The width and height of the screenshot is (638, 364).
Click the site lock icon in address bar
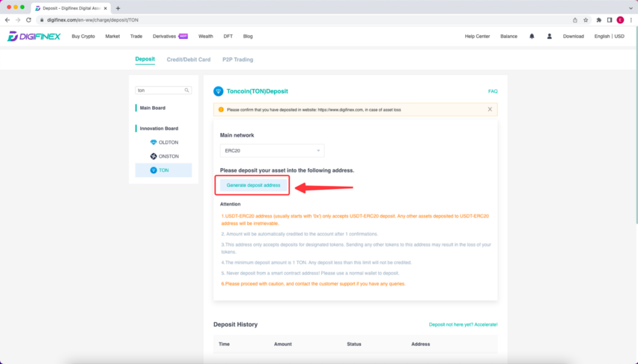[x=42, y=20]
